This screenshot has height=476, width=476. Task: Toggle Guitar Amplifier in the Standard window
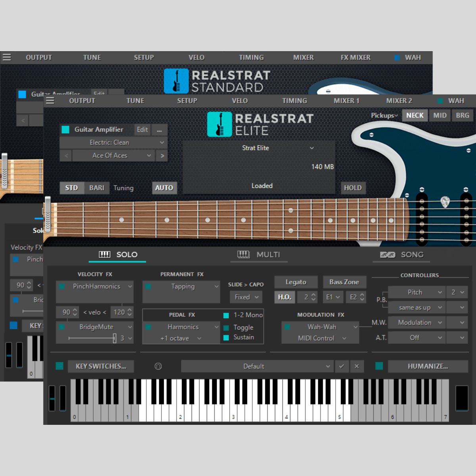click(x=22, y=94)
